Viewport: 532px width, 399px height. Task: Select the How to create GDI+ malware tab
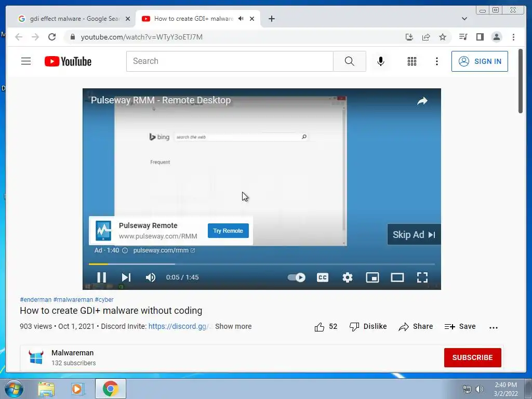click(193, 19)
